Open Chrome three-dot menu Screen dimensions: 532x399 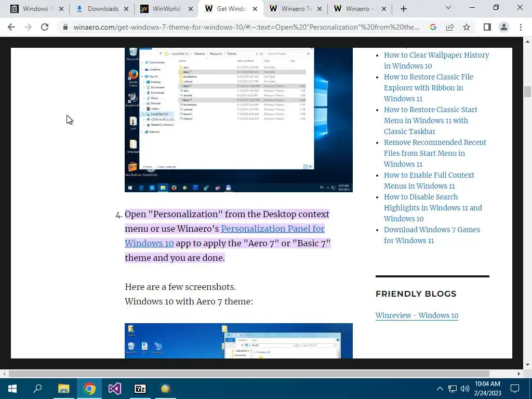click(521, 27)
